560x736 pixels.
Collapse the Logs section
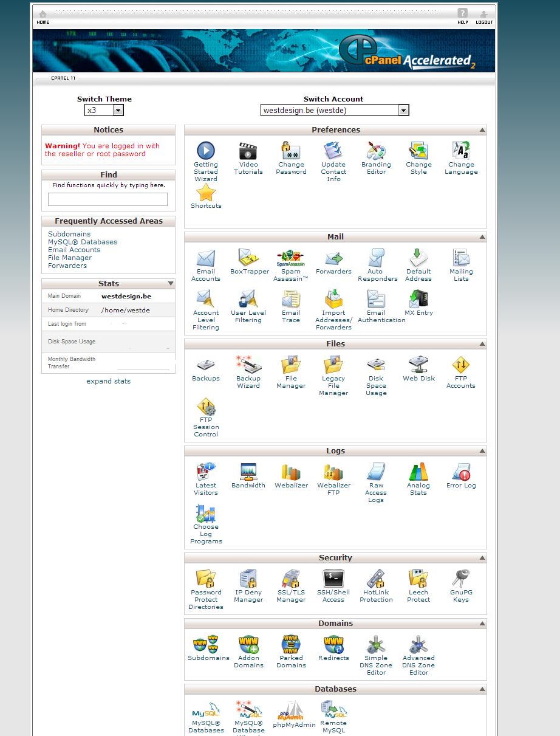tap(482, 451)
